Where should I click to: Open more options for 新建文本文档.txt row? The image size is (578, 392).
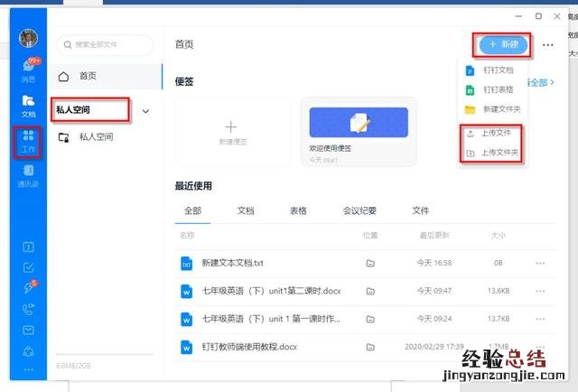pyautogui.click(x=541, y=264)
